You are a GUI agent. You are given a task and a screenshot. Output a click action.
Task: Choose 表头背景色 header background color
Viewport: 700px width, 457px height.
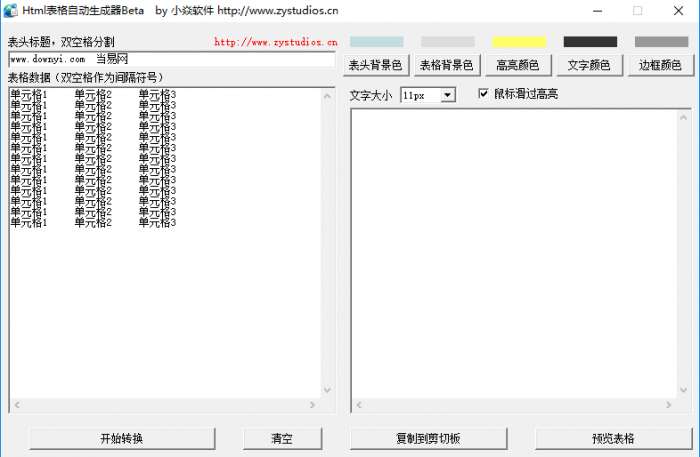pos(375,65)
